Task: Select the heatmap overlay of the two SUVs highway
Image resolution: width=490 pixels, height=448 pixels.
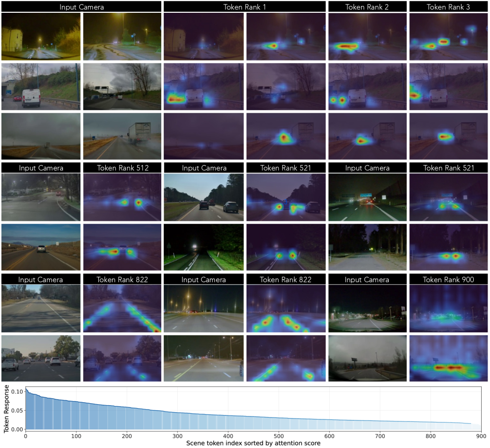Action: [x=286, y=197]
